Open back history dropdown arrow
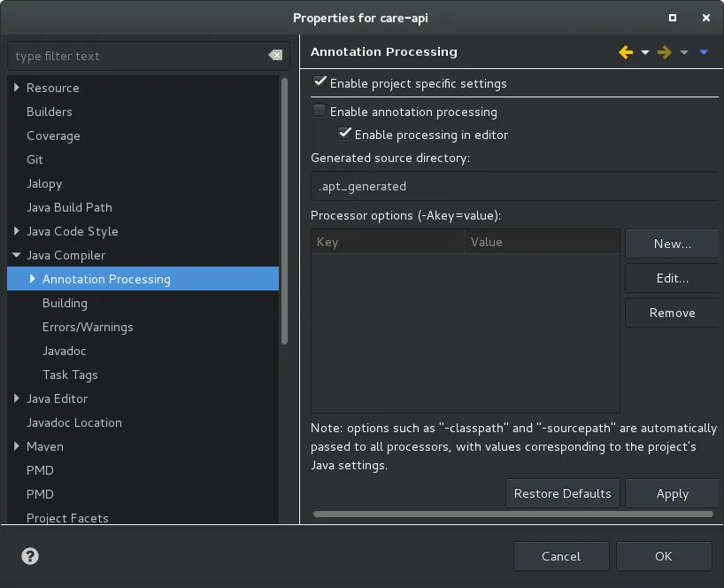 point(645,52)
